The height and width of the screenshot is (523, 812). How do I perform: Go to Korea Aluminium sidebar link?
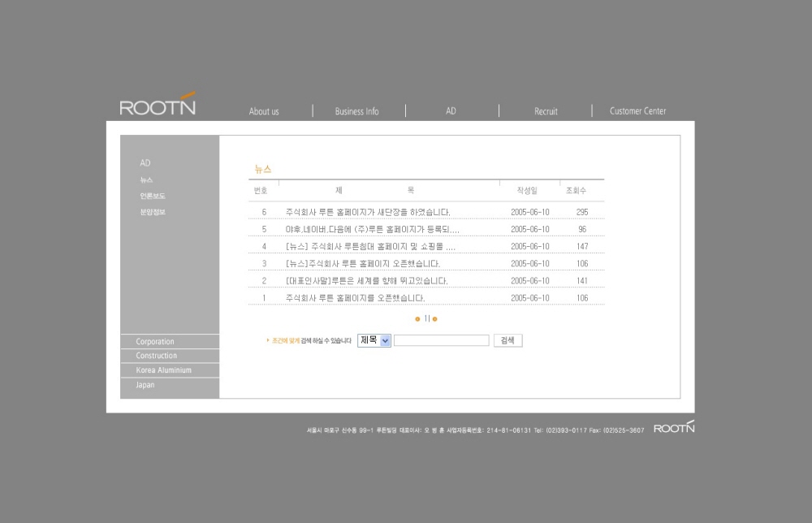(163, 370)
